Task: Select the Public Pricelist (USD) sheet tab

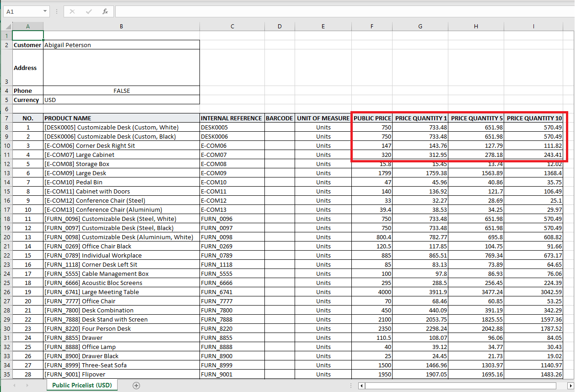Action: click(82, 386)
